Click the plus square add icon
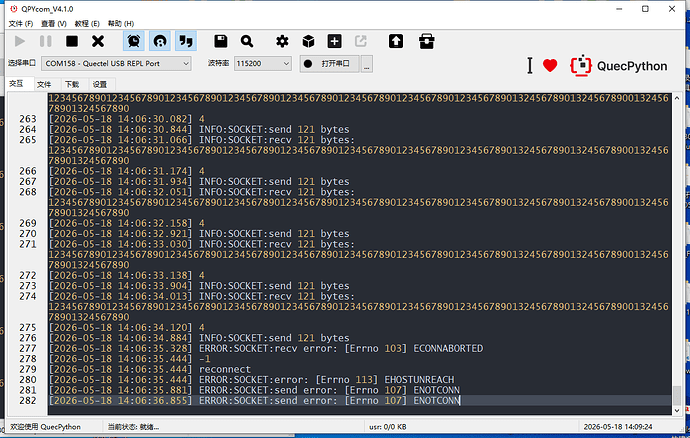 click(334, 41)
